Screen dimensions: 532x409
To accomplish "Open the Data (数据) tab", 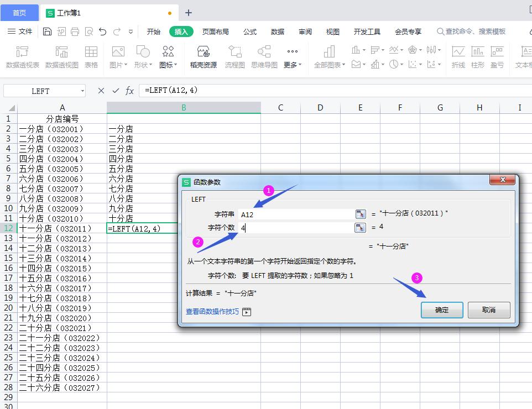I will pyautogui.click(x=278, y=32).
